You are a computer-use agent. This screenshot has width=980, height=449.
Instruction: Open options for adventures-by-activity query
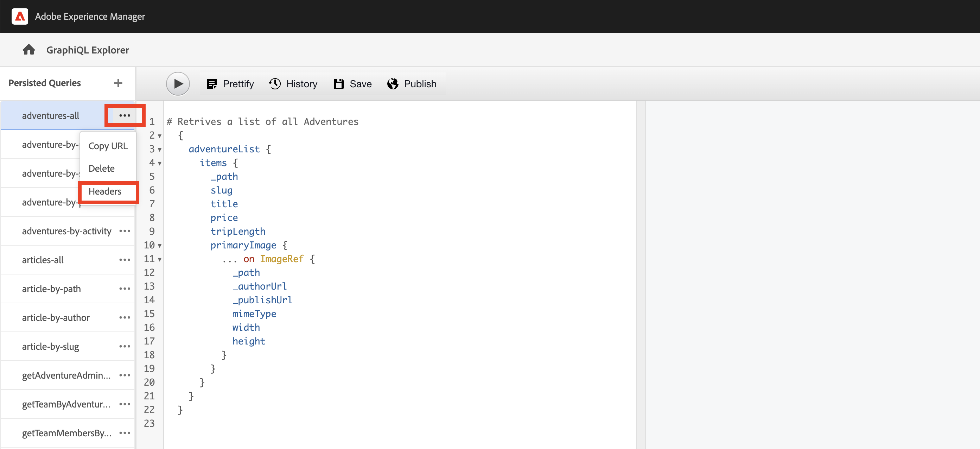point(125,231)
